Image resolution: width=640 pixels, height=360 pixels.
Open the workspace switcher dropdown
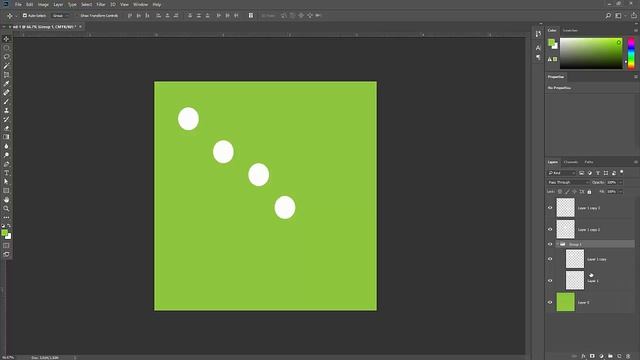pos(620,16)
